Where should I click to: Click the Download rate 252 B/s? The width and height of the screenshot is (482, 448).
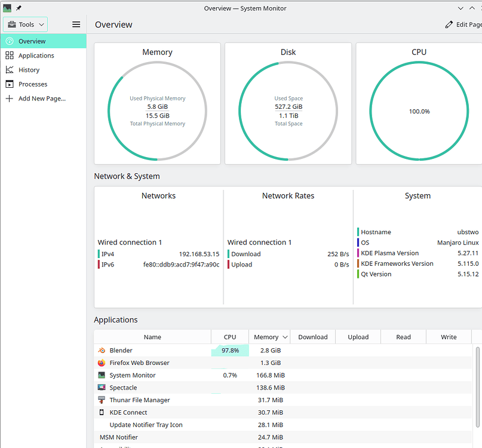[x=338, y=254]
